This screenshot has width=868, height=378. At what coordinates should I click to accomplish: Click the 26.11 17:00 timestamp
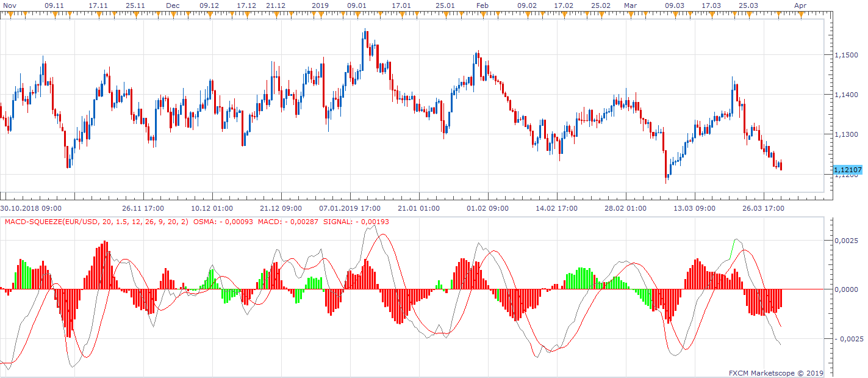point(143,208)
